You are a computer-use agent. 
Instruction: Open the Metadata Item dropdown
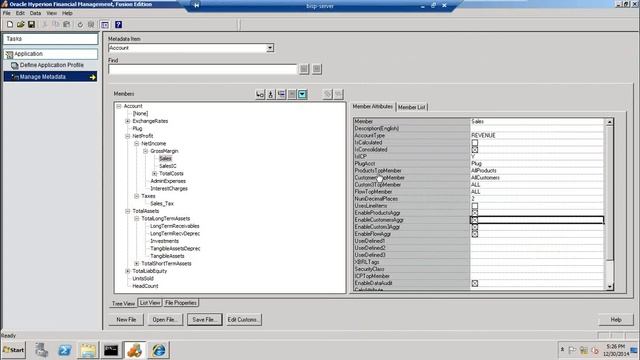tap(270, 48)
